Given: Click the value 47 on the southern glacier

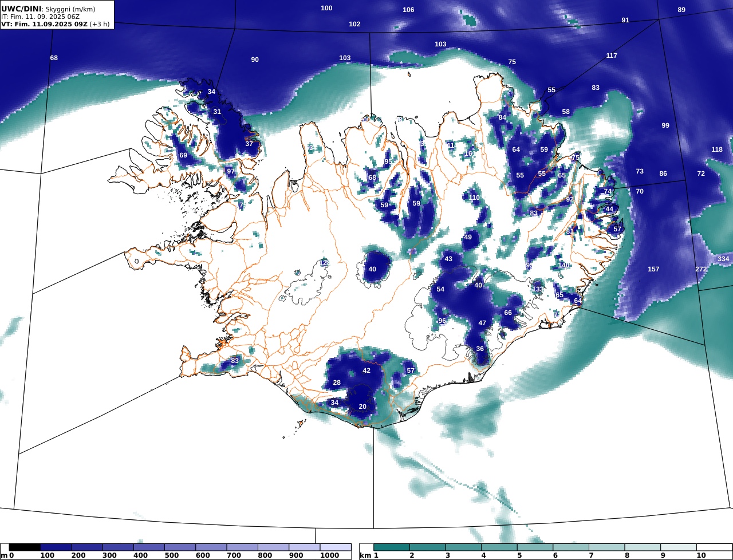Looking at the screenshot, I should click(482, 323).
